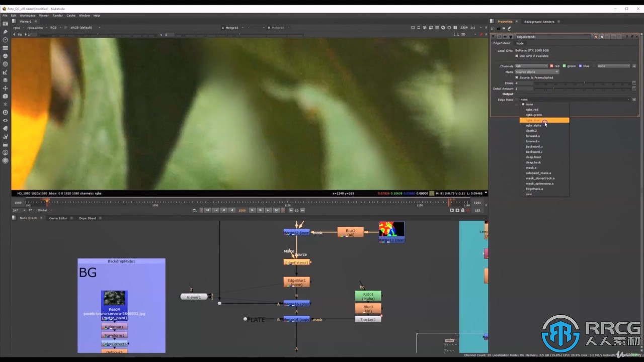This screenshot has width=644, height=362.
Task: Click the center node icon in EdgeExtend1 header
Action: 499,37
